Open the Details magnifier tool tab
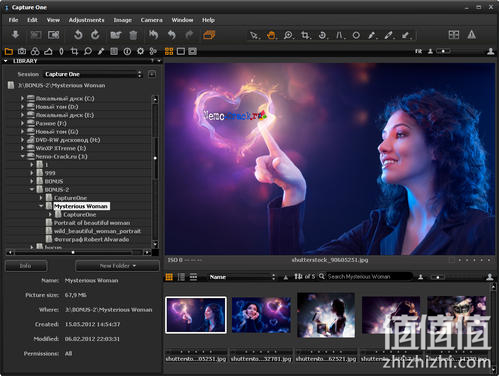This screenshot has height=376, width=499. tap(88, 51)
